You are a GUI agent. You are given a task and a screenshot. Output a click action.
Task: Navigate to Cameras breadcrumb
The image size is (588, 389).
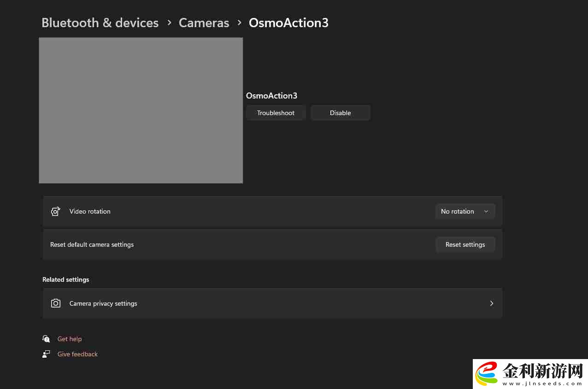(x=204, y=23)
